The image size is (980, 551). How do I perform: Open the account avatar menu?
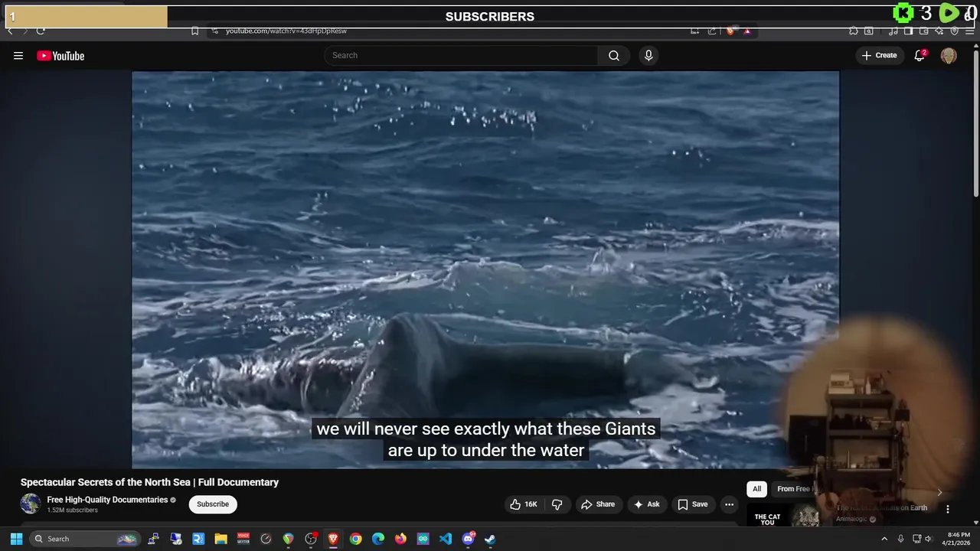949,55
